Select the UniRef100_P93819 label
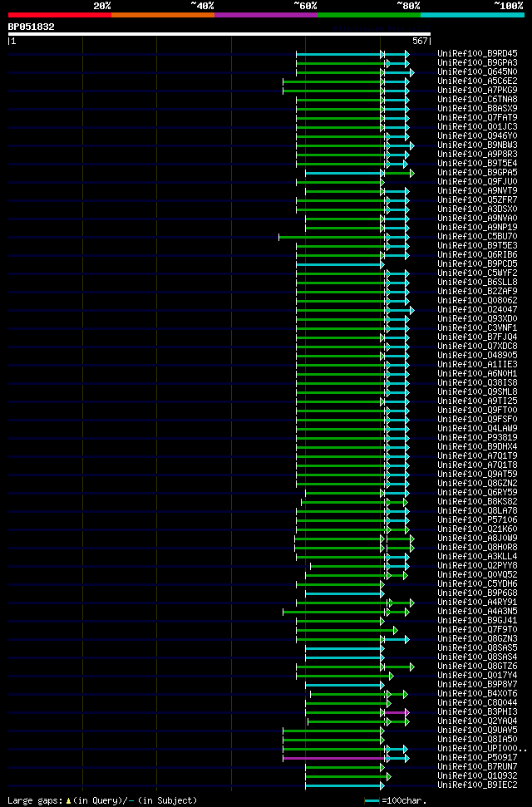Viewport: 532px width, 807px height. pos(477,437)
